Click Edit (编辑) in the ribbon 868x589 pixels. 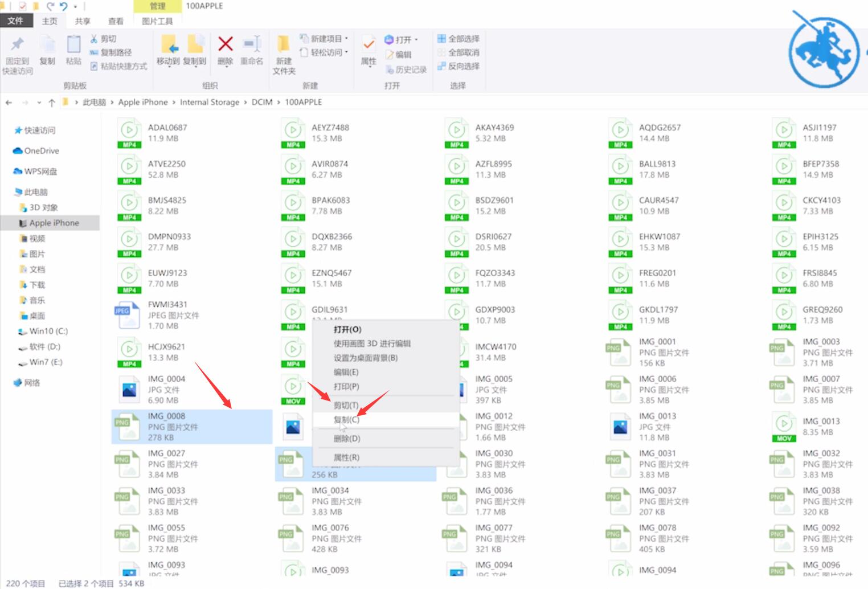(x=399, y=55)
